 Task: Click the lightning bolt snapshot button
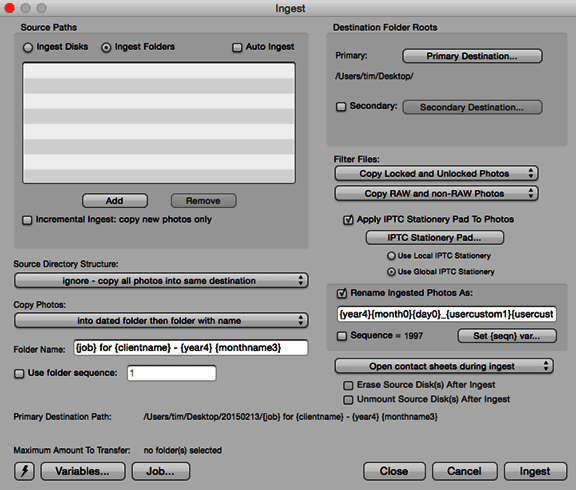(24, 471)
